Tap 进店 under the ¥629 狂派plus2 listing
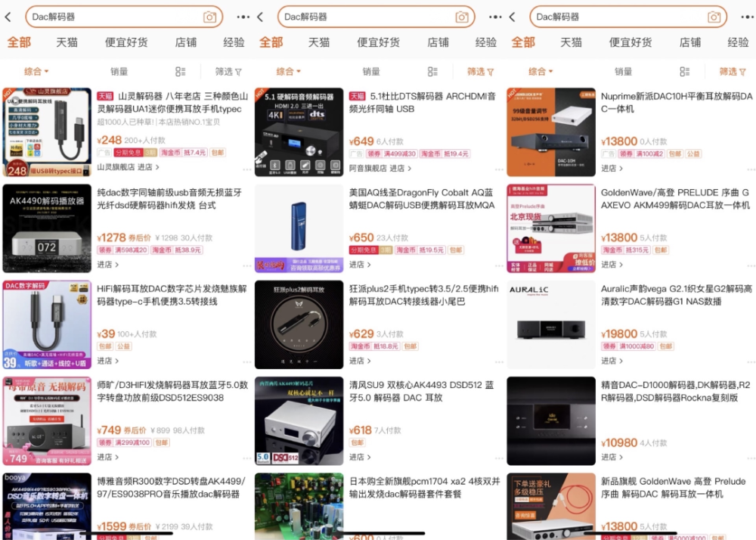 360,361
